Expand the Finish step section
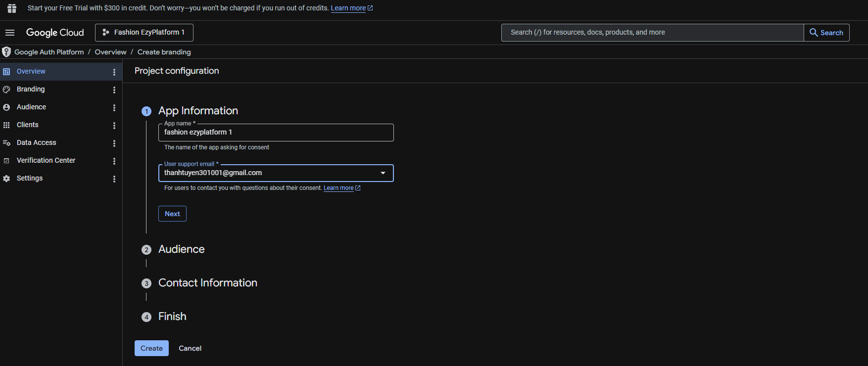The image size is (868, 366). (172, 317)
